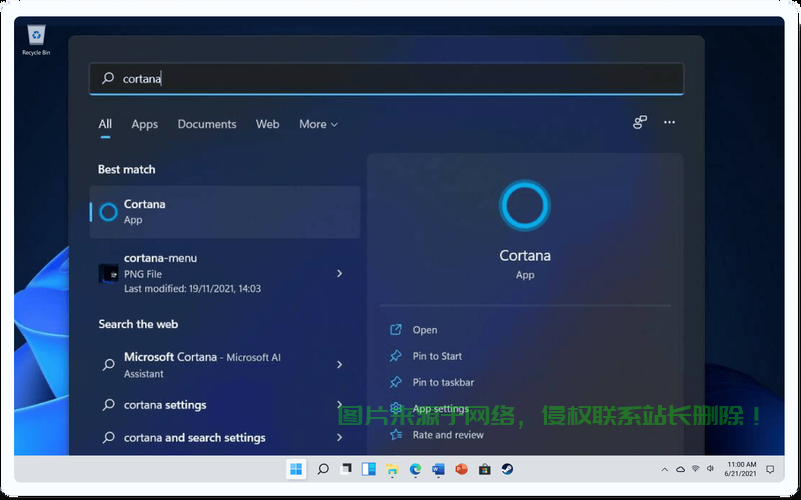Click the volume speaker tray icon

tap(710, 469)
